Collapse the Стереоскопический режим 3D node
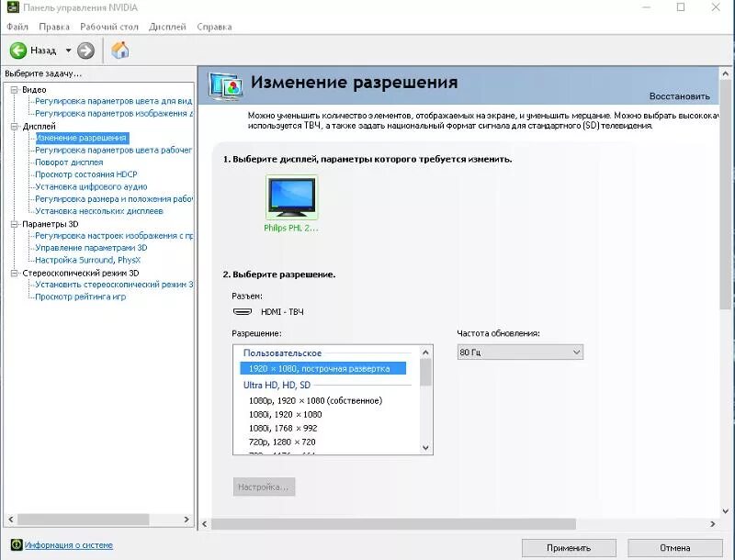The width and height of the screenshot is (735, 560). pos(15,273)
